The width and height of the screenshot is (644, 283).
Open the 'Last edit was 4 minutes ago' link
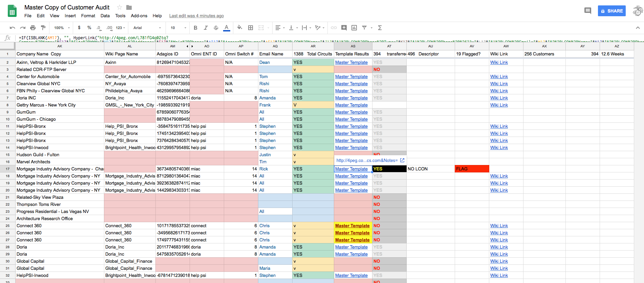[x=196, y=16]
